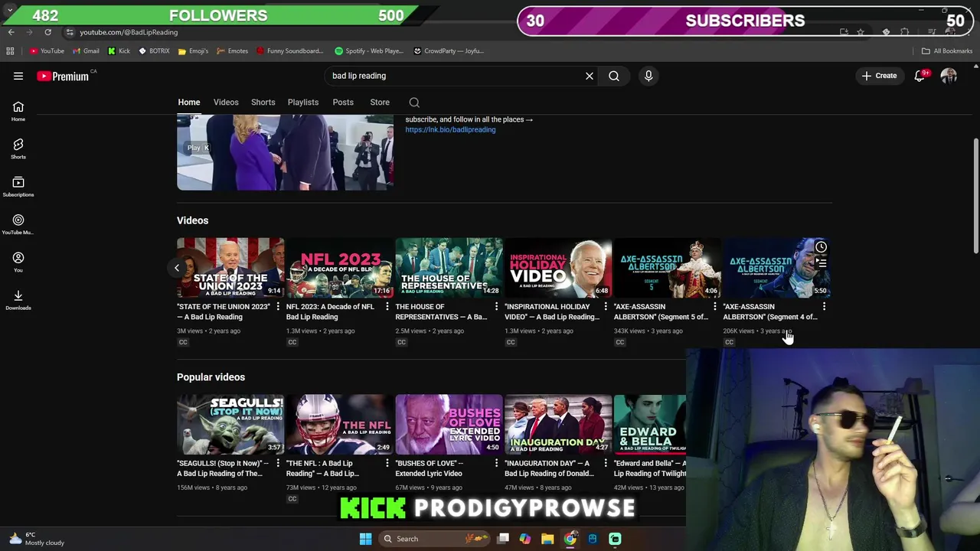The height and width of the screenshot is (551, 980).
Task: Open the Create button
Action: click(x=879, y=76)
